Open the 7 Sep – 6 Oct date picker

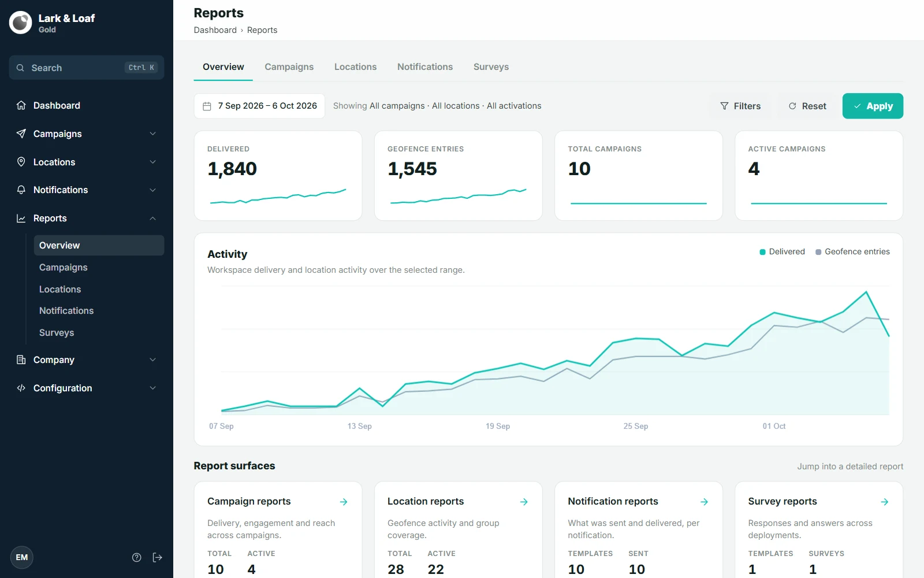(259, 106)
